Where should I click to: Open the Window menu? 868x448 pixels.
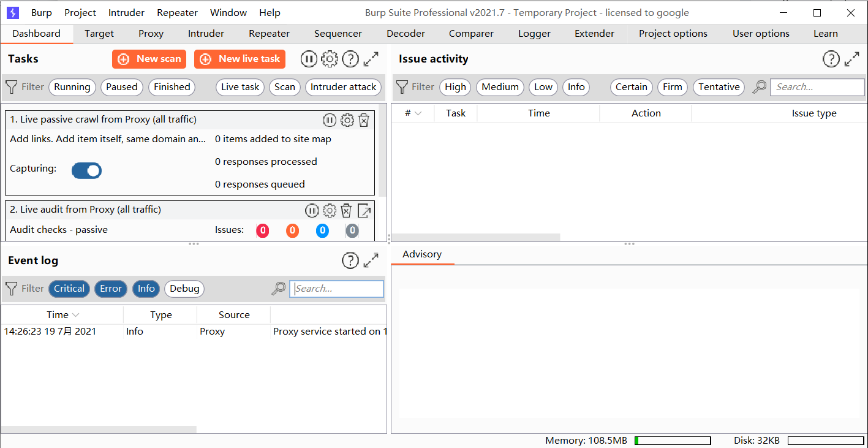[x=228, y=12]
